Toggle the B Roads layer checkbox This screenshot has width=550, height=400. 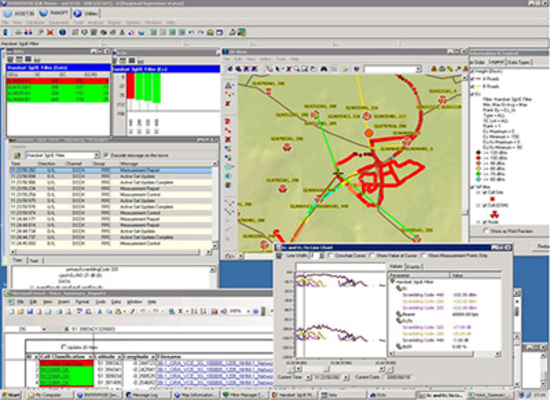click(472, 86)
